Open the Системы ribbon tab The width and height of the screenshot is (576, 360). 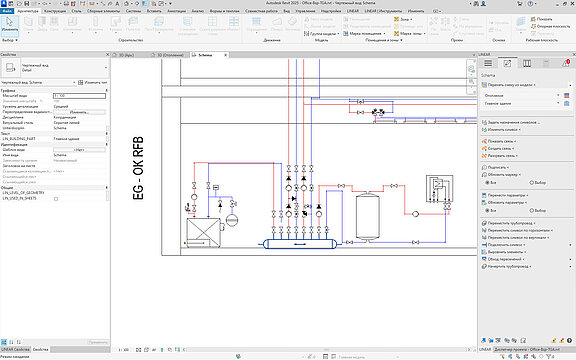(133, 11)
